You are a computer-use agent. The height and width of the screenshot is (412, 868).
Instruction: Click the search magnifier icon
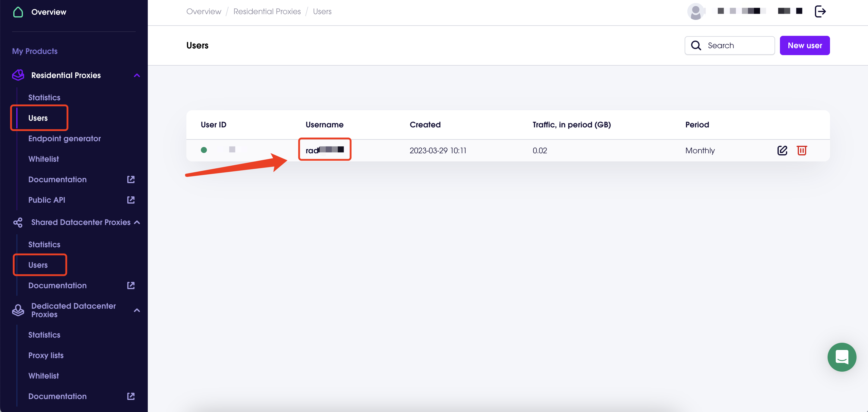coord(696,45)
